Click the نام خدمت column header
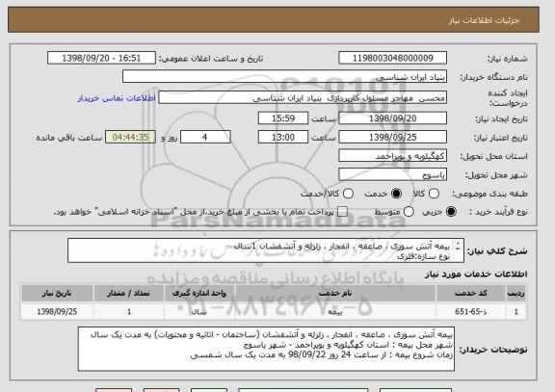This screenshot has width=555, height=392. pos(335,294)
